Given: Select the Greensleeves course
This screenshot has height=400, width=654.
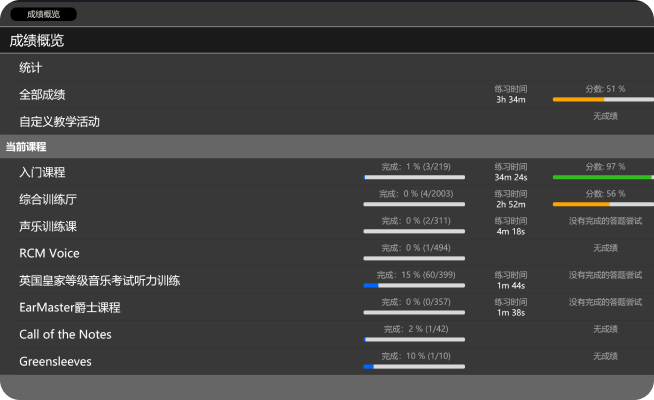Looking at the screenshot, I should click(x=55, y=362).
